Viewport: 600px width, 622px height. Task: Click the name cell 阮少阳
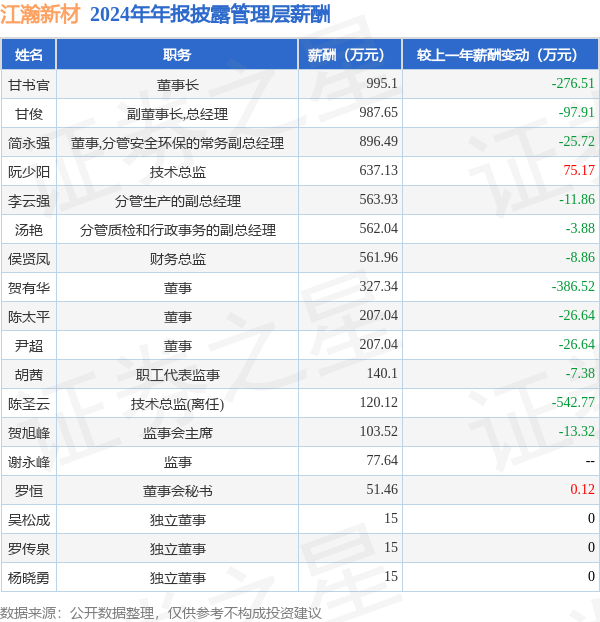(x=29, y=172)
